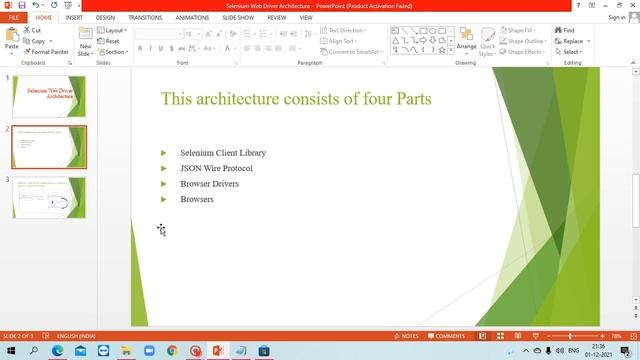
Task: Switch to the ANIMATIONS tab
Action: tap(192, 18)
